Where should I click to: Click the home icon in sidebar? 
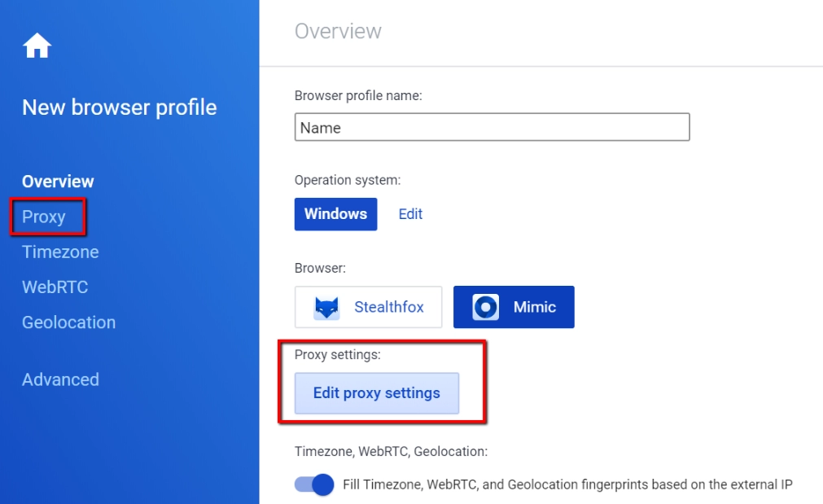[37, 46]
